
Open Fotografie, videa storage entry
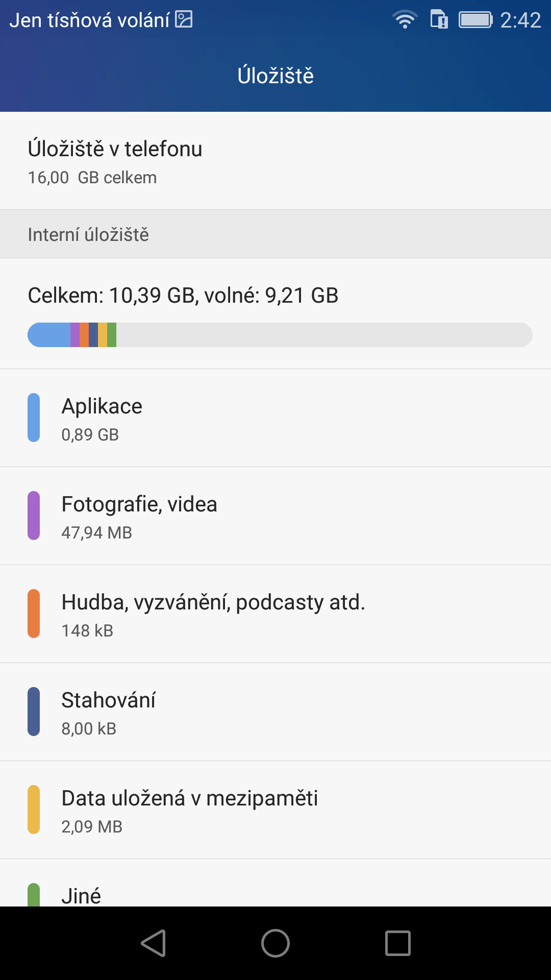coord(275,516)
